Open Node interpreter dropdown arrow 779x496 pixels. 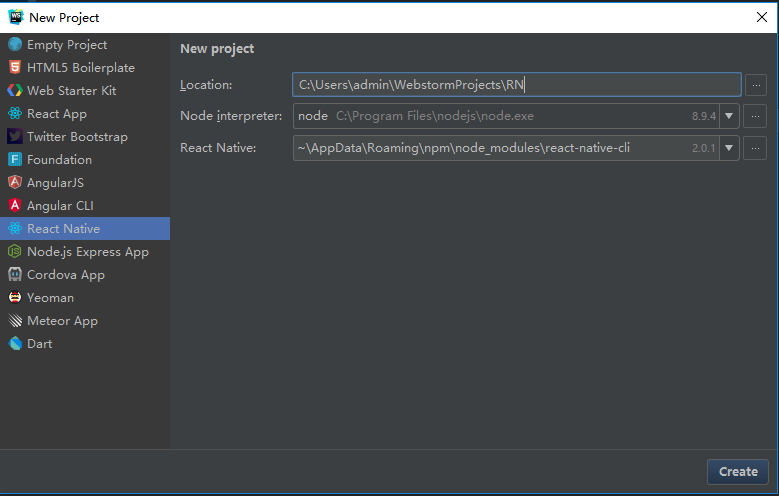coord(729,116)
